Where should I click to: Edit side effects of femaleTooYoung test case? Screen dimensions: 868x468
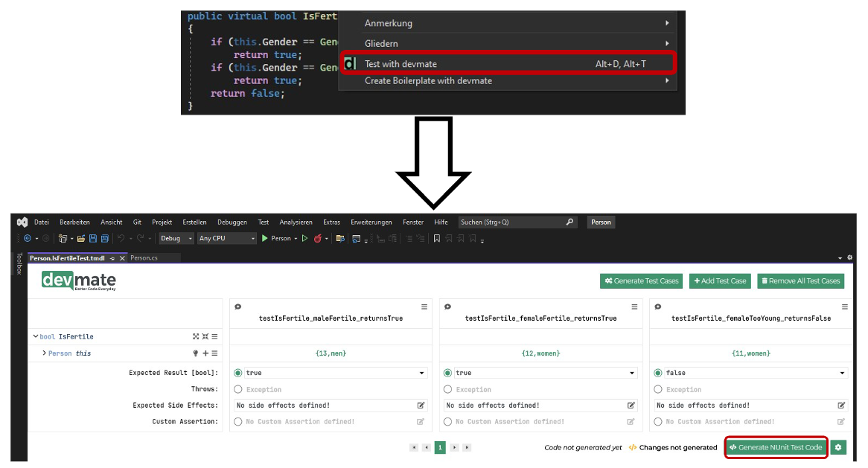(841, 406)
